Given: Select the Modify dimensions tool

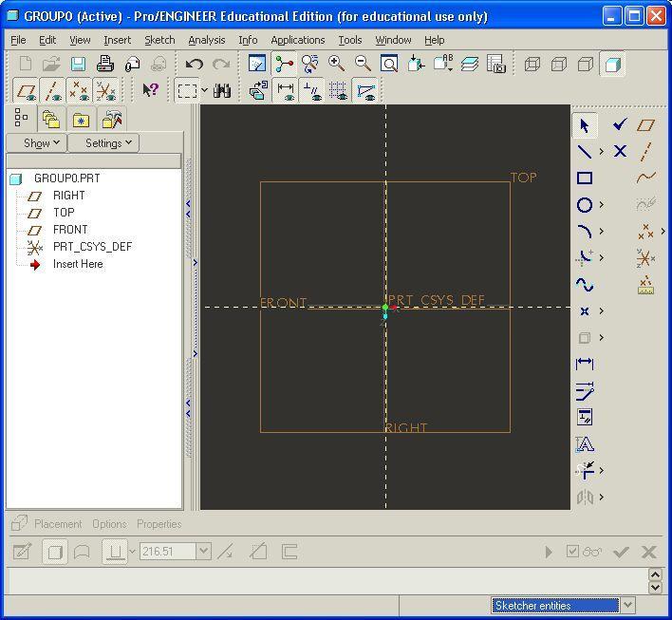Looking at the screenshot, I should (x=585, y=390).
